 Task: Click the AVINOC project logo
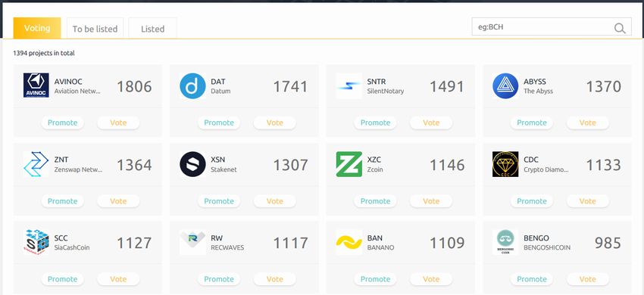[x=36, y=85]
